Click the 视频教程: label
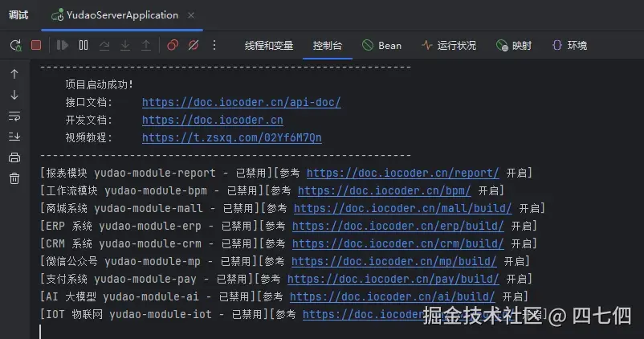The height and width of the screenshot is (339, 644). click(x=88, y=137)
